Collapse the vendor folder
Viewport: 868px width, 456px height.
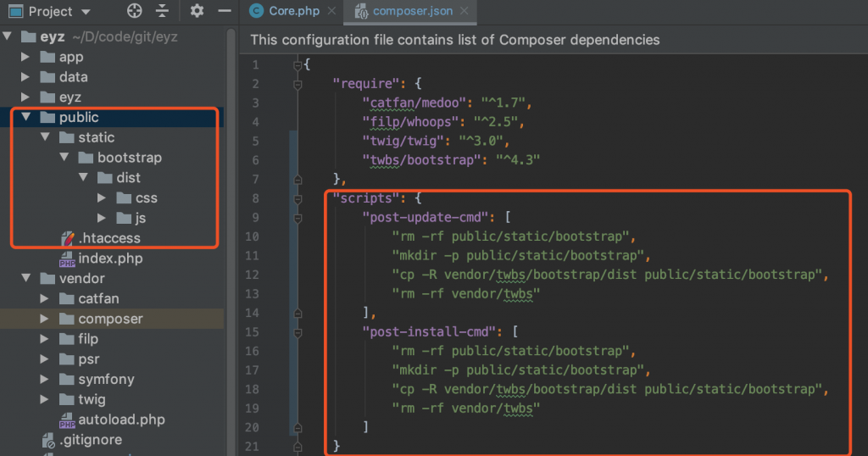point(25,278)
